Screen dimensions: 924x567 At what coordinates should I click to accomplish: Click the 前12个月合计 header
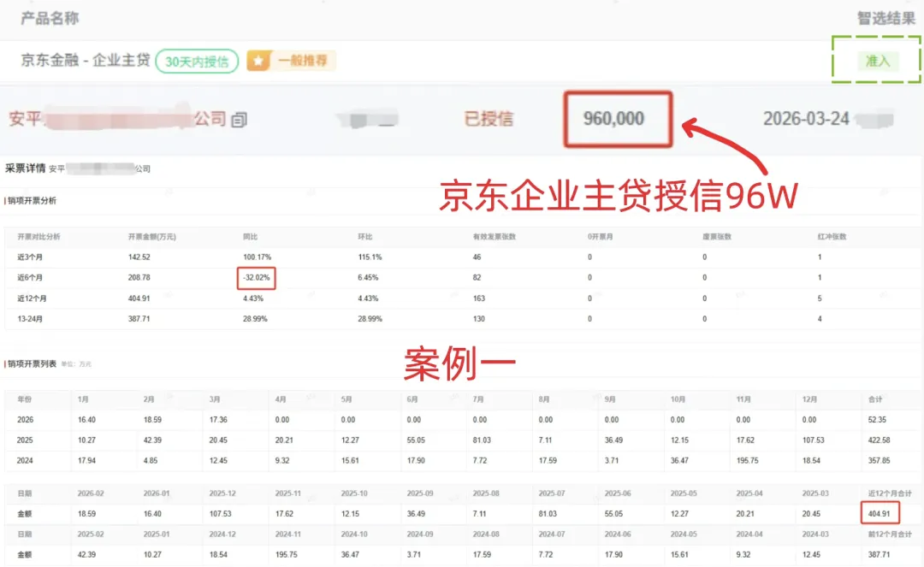click(890, 534)
